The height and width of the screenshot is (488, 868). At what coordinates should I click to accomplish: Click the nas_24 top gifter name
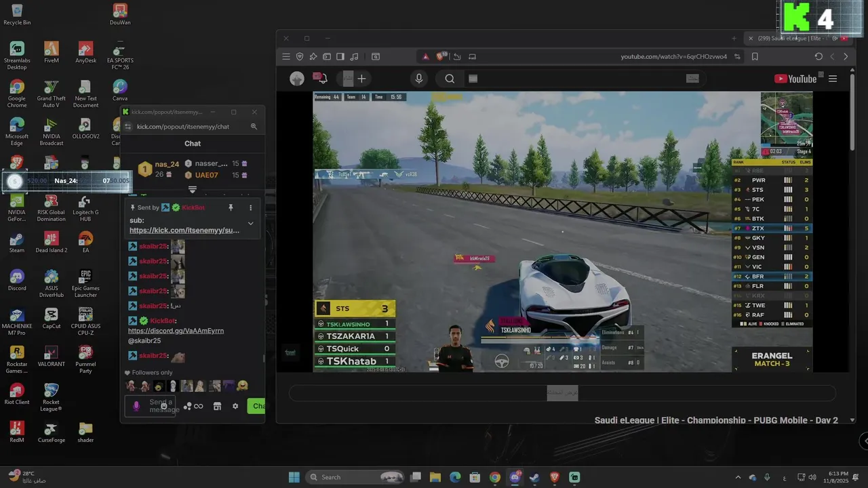click(x=167, y=164)
